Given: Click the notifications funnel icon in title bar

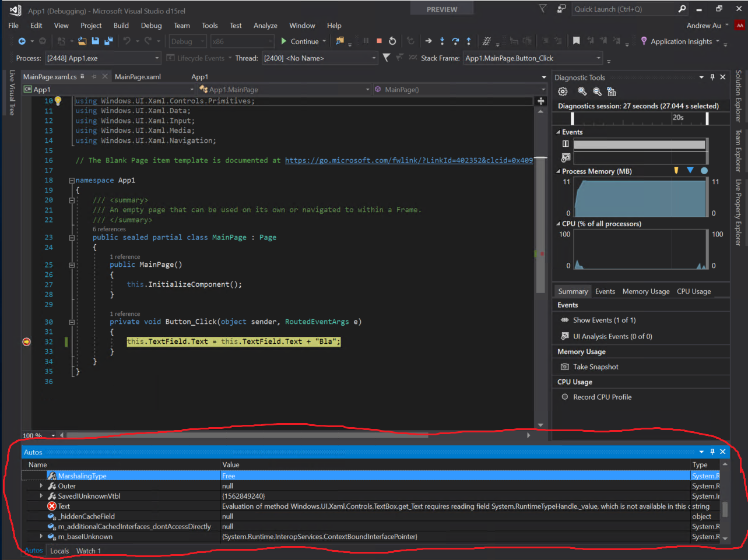Looking at the screenshot, I should 543,9.
